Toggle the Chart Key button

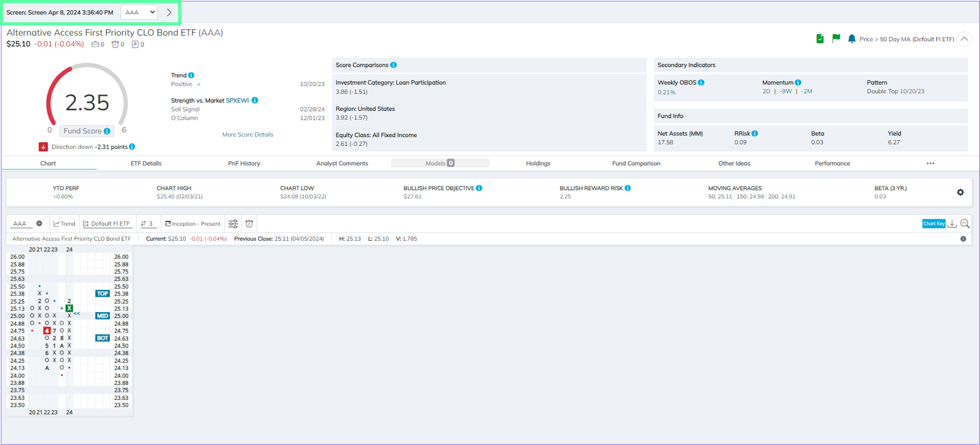point(934,224)
